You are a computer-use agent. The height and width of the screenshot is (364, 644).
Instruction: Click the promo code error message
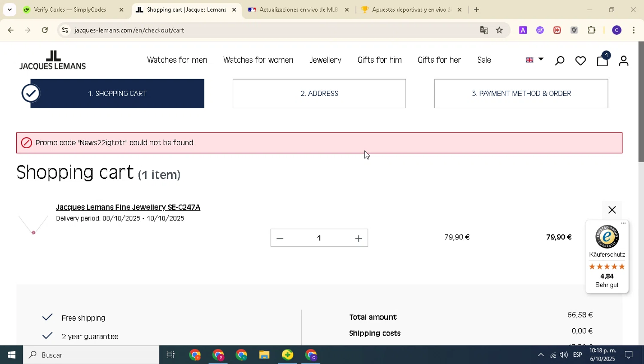(319, 143)
